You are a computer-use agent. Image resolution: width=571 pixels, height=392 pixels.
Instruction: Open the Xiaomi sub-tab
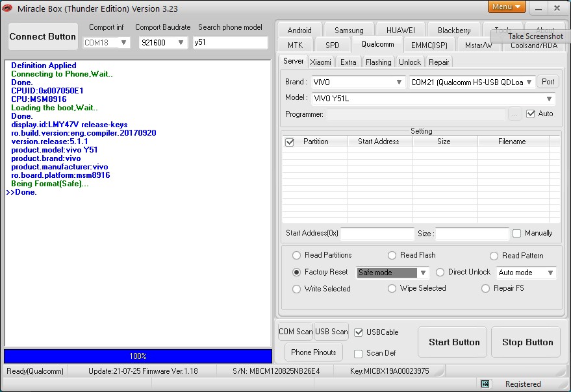pos(320,62)
